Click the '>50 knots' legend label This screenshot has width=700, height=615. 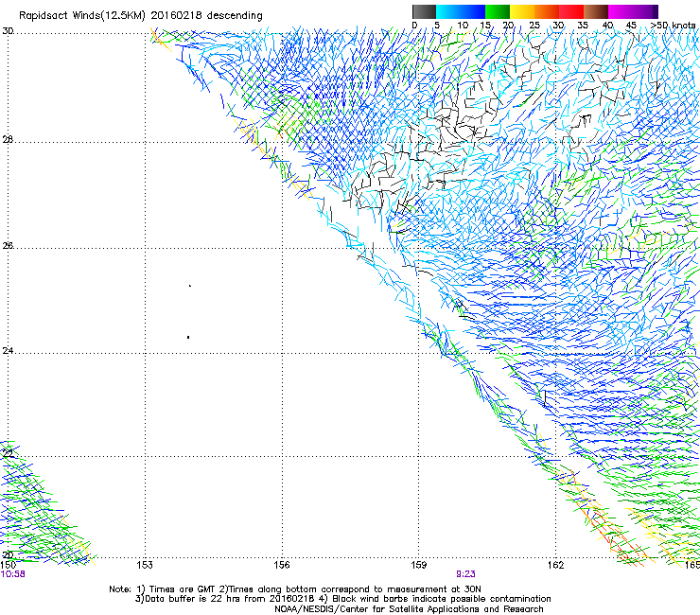(x=674, y=26)
